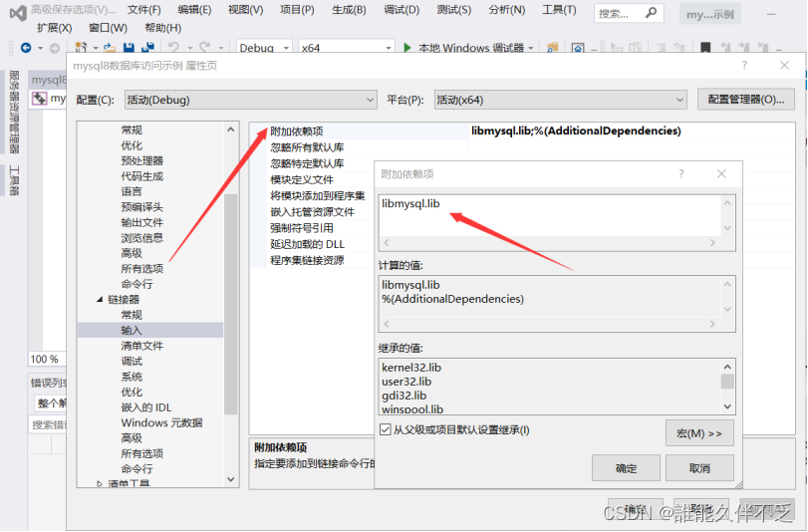Screen dimensions: 808x532
Task: Select the 附加依赖项 property row
Action: click(521, 131)
